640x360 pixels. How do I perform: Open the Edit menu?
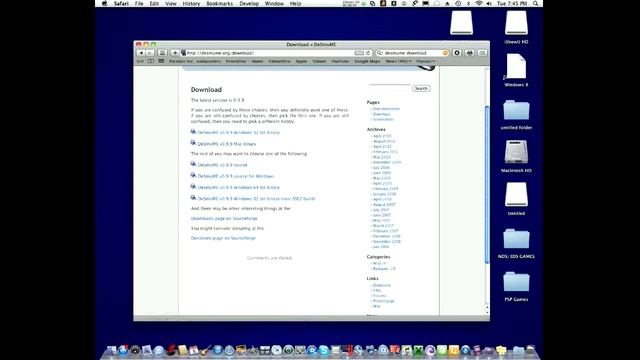coord(154,3)
